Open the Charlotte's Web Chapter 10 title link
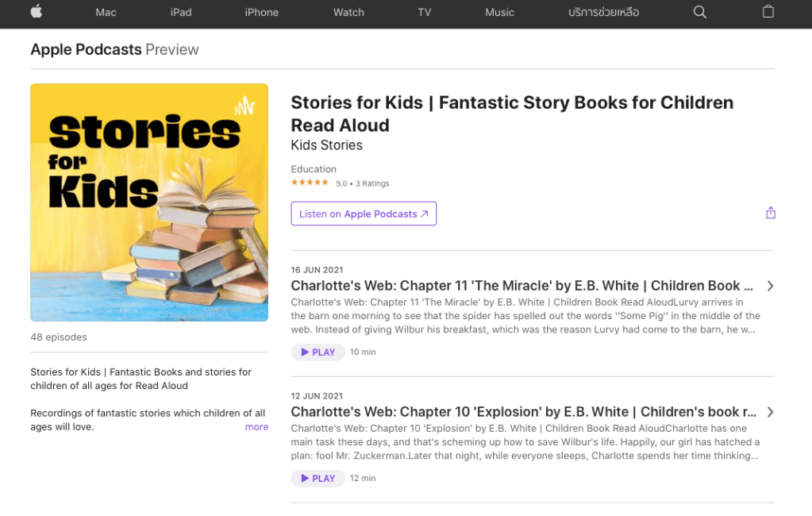The image size is (812, 516). click(x=524, y=412)
